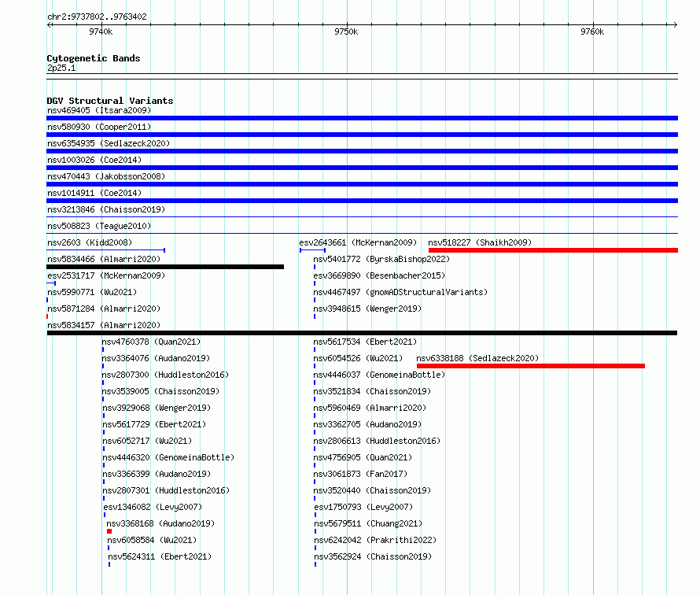Screen dimensions: 700x595
Task: Click the nsv3213846 (Chaisson2019) label
Action: pos(106,209)
